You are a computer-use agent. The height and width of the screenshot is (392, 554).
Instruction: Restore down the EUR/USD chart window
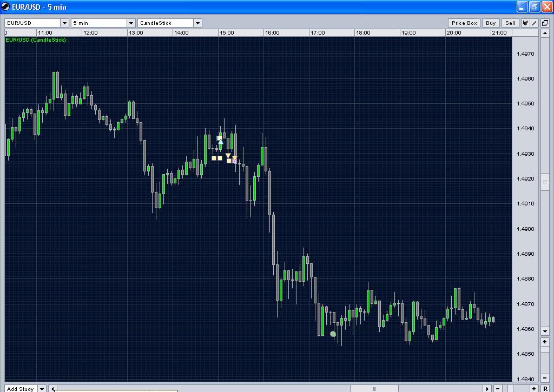click(x=535, y=6)
